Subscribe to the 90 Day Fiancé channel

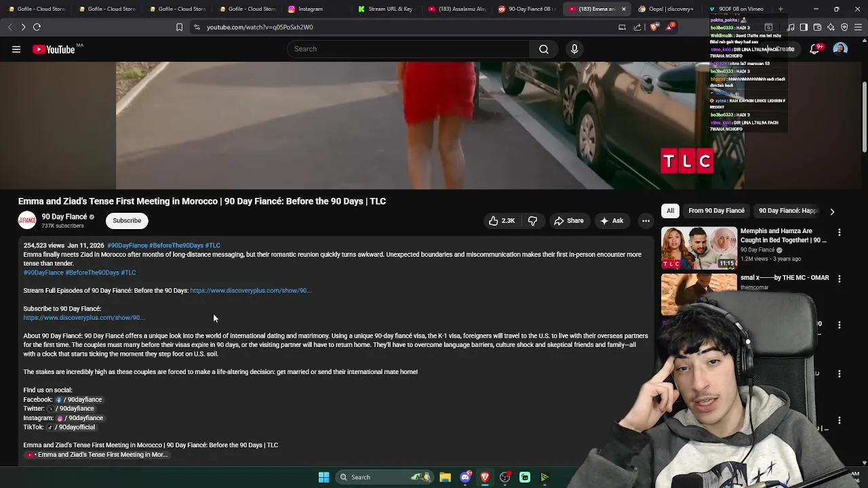pyautogui.click(x=127, y=220)
